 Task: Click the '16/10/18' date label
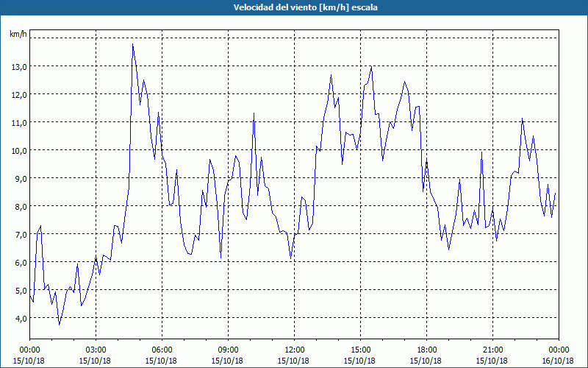[x=558, y=361]
